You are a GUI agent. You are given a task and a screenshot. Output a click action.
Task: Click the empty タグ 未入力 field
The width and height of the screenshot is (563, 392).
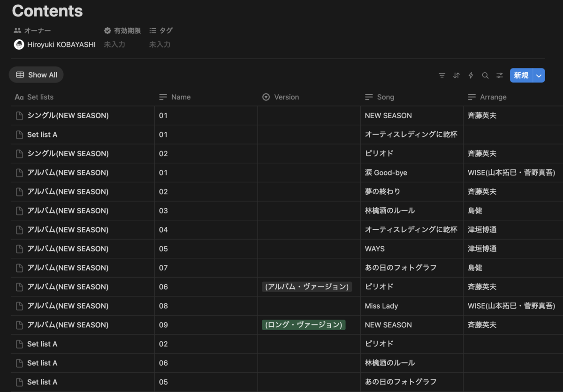coord(160,45)
